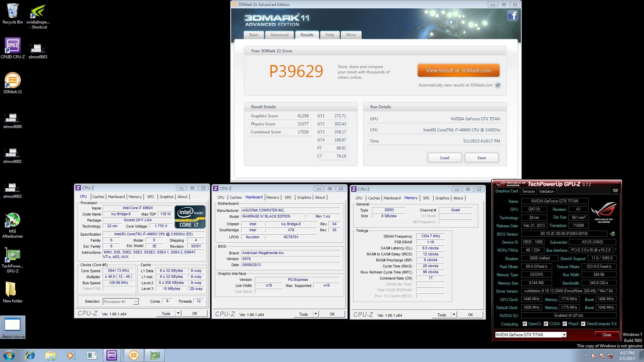Screen dimensions: 644x362
Task: Click OK in the CPU-Z CPU window
Action: coord(195,313)
